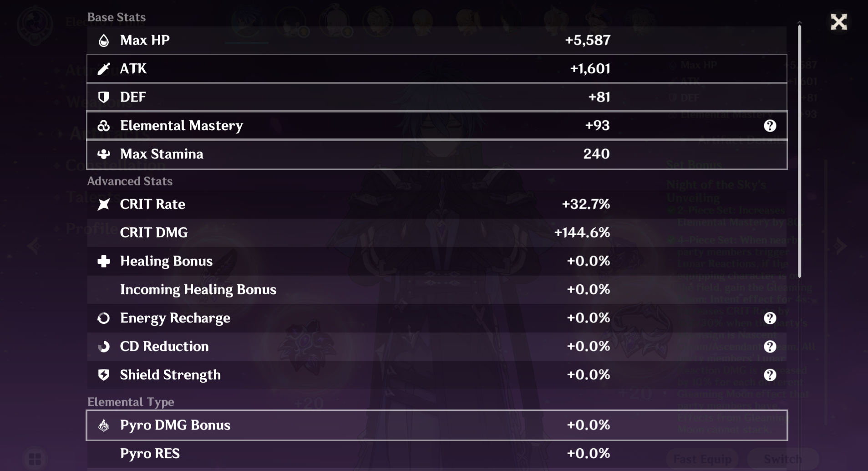Open Shield Strength help question mark
This screenshot has width=868, height=471.
pos(770,375)
